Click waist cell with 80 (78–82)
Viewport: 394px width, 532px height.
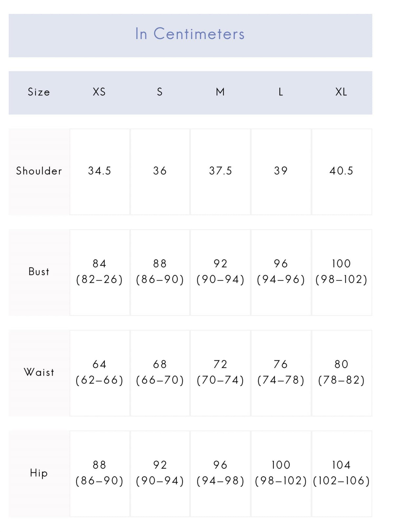point(342,373)
